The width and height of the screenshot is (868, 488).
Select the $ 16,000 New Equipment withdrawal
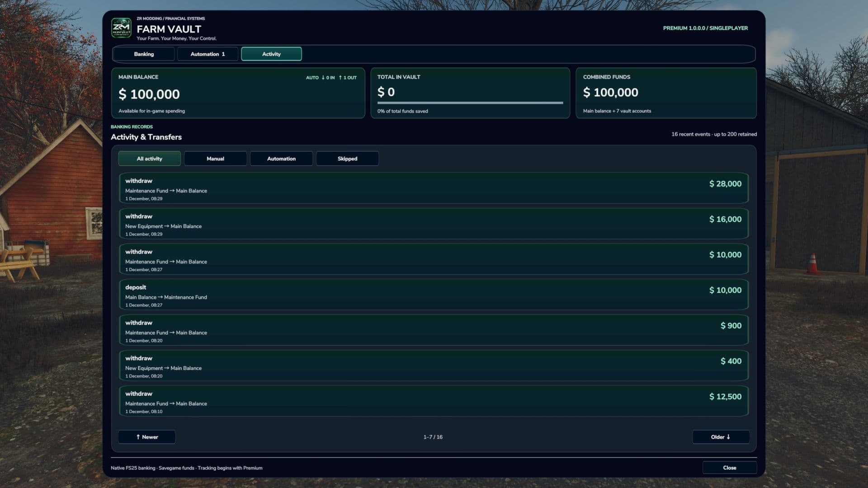click(434, 224)
